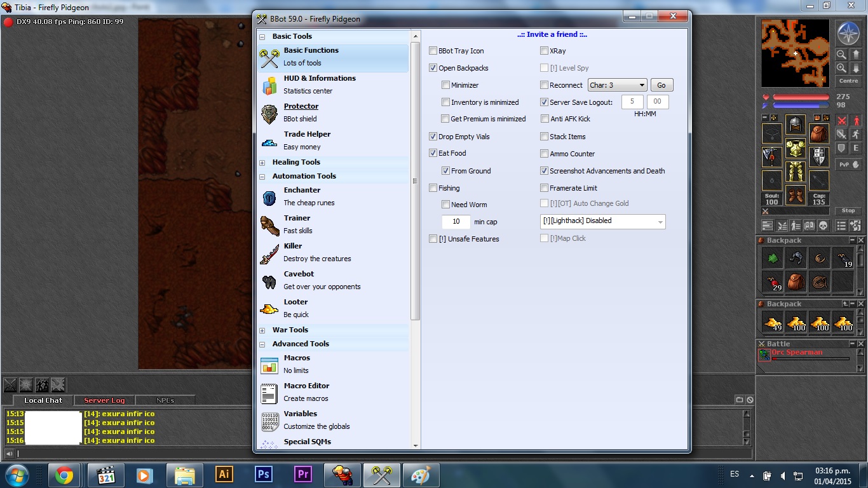Click the Invite a friend link
Viewport: 868px width, 488px height.
pyautogui.click(x=552, y=35)
